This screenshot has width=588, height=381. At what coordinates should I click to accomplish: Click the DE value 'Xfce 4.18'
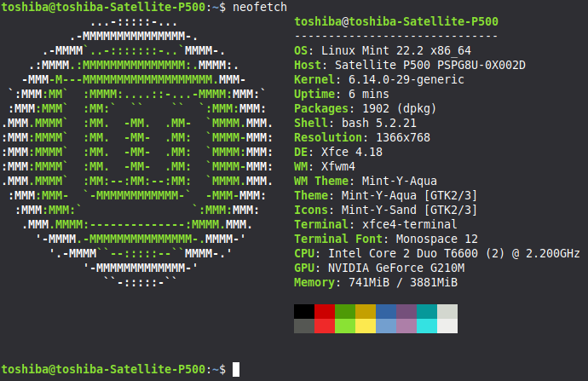pyautogui.click(x=352, y=152)
